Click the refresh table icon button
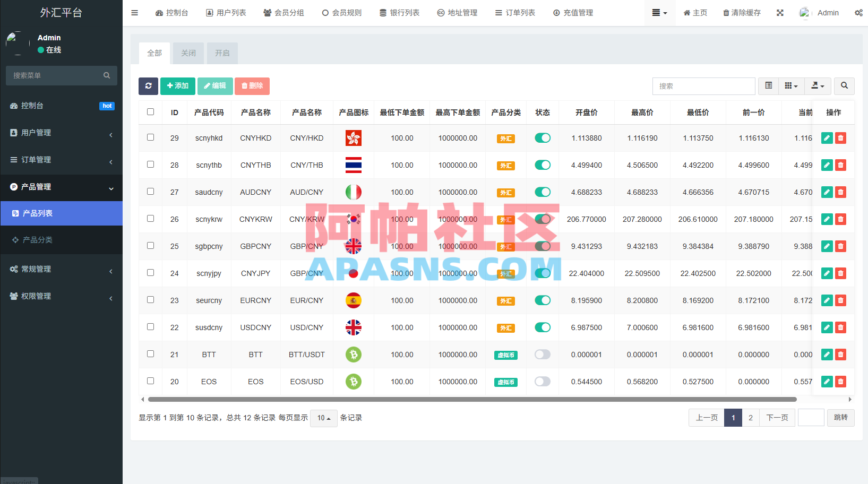The width and height of the screenshot is (868, 484). click(x=148, y=86)
